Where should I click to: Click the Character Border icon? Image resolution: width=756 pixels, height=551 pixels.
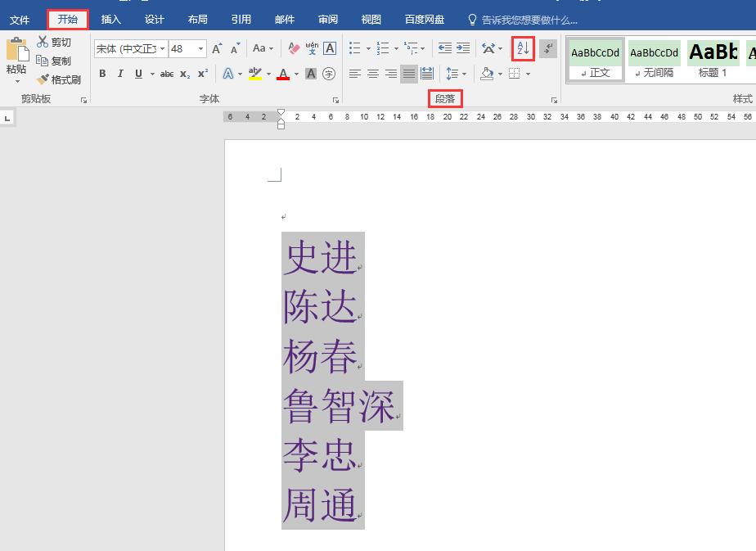tap(328, 48)
